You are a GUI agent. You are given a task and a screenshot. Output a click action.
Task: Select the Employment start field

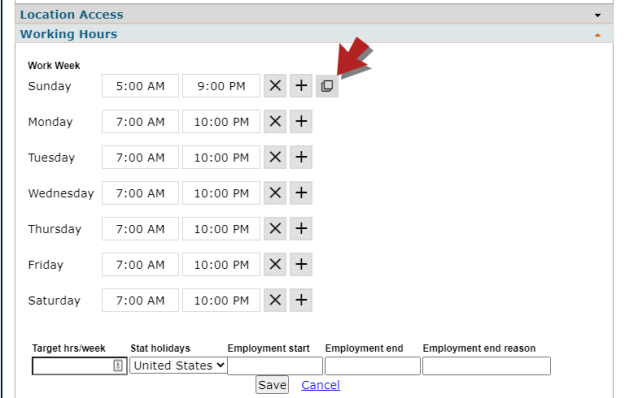click(x=275, y=366)
